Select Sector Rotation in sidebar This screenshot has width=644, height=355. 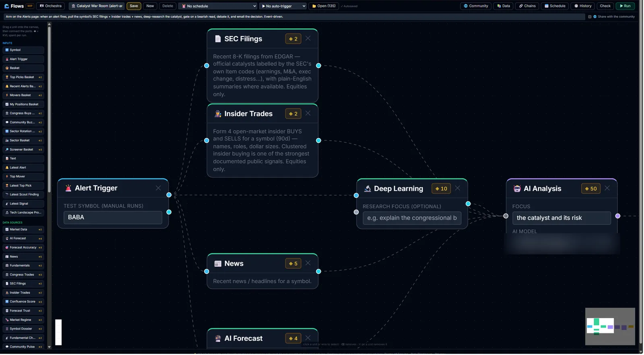pyautogui.click(x=23, y=131)
